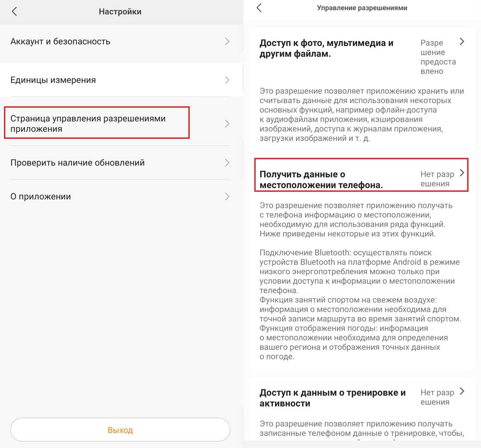481x448 pixels.
Task: Click chevron next to Аккаунт и безопасность
Action: (227, 42)
